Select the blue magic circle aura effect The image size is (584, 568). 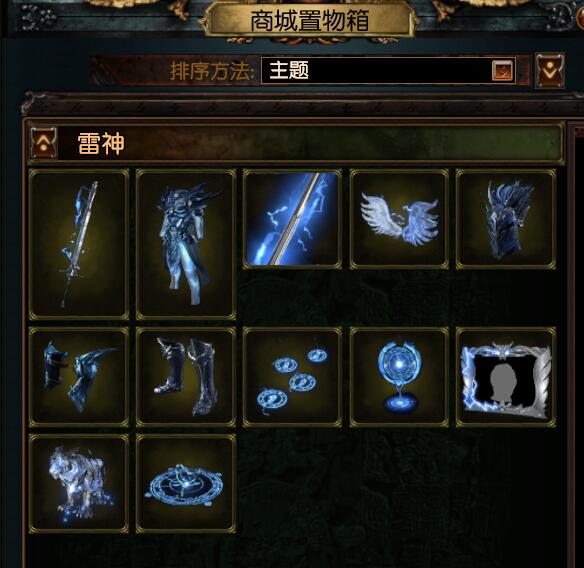[x=186, y=483]
